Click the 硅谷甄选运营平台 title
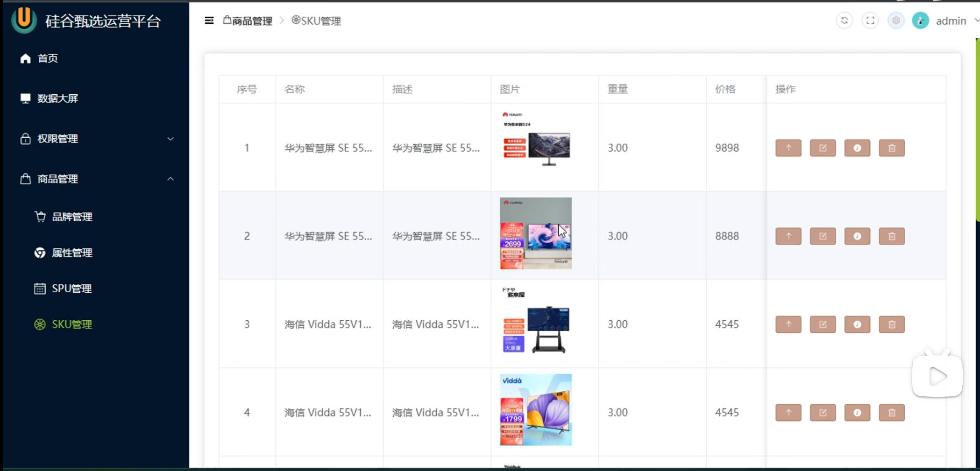Image resolution: width=980 pixels, height=471 pixels. pyautogui.click(x=103, y=21)
